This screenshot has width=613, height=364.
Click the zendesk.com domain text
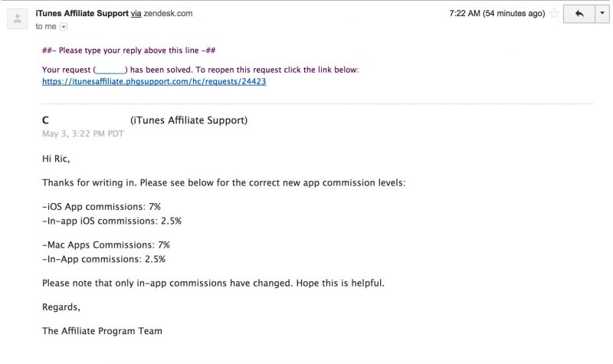click(x=168, y=13)
